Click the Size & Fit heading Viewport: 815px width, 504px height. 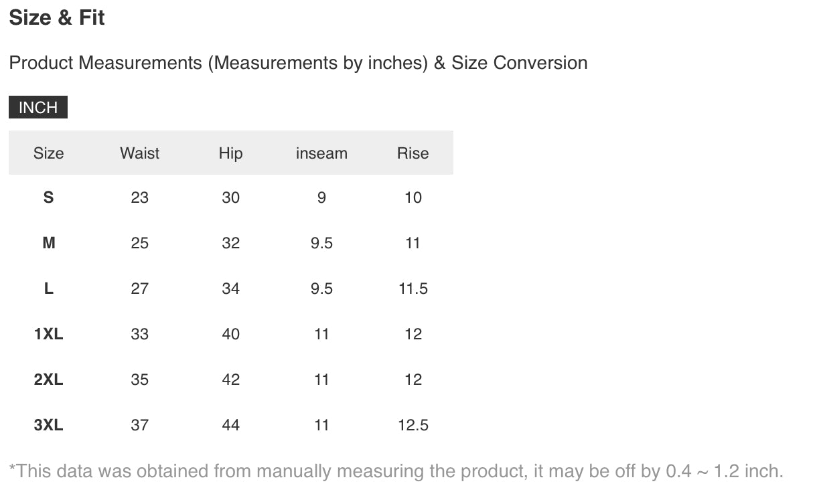(57, 18)
